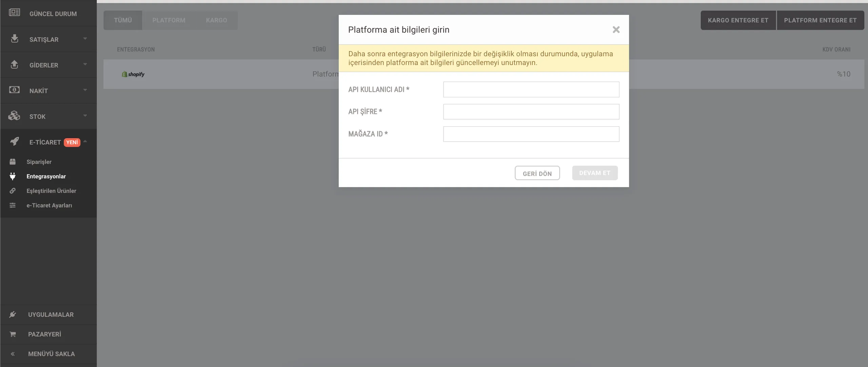Image resolution: width=868 pixels, height=367 pixels.
Task: Click the E-Ticaret rocket icon
Action: (14, 141)
